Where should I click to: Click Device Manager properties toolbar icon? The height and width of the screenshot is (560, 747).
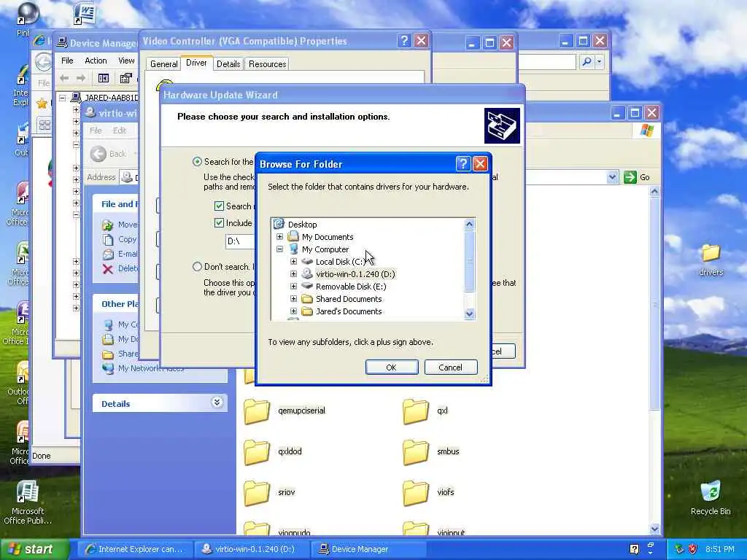click(125, 78)
